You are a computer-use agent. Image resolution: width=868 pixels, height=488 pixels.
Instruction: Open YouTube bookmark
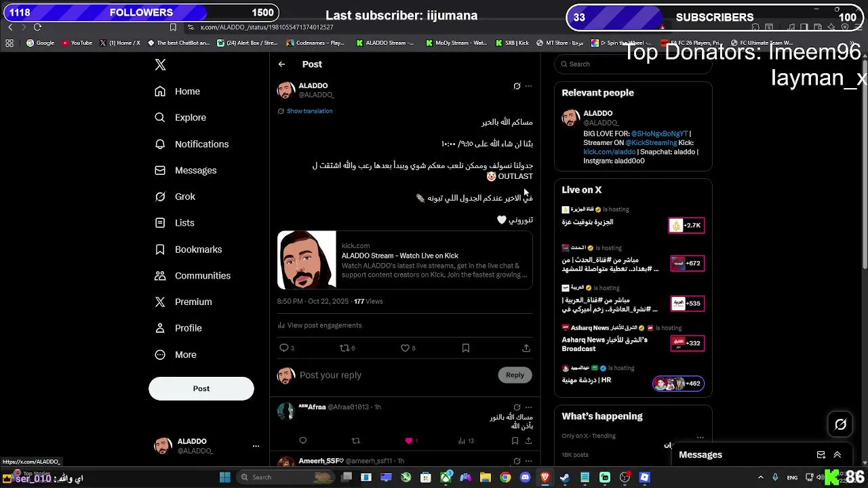77,43
